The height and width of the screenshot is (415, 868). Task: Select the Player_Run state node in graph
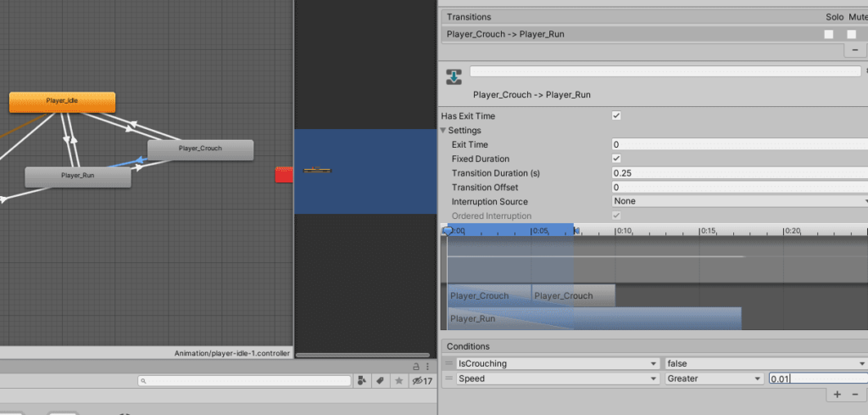tap(77, 177)
